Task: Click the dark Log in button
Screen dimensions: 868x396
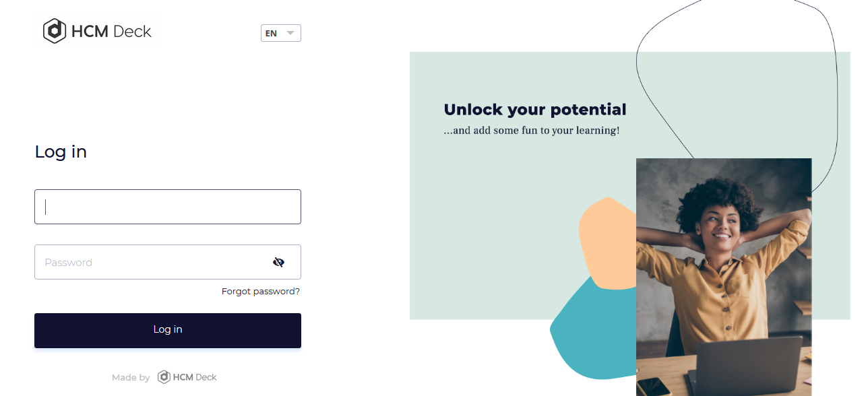Action: tap(168, 331)
